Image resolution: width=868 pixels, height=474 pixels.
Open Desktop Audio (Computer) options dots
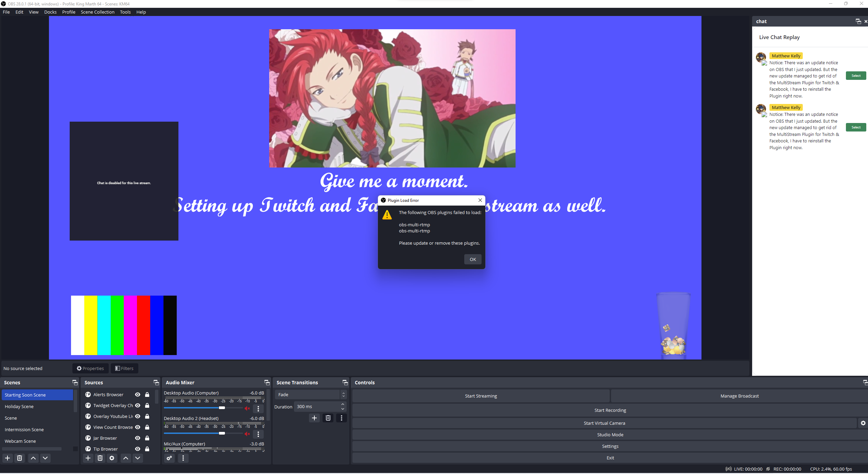(258, 409)
